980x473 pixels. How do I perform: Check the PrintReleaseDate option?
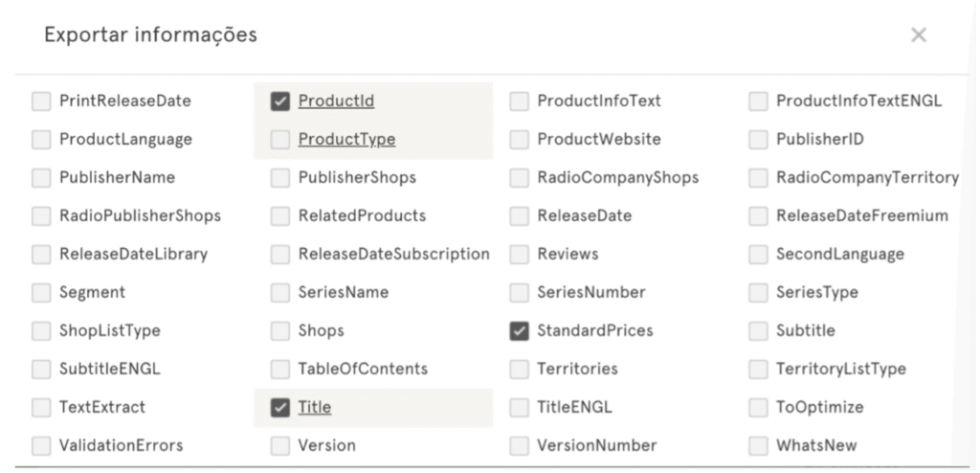pos(41,101)
